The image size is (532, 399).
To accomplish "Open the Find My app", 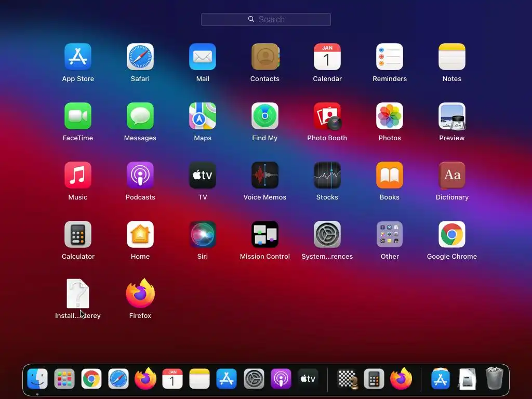I will [265, 116].
